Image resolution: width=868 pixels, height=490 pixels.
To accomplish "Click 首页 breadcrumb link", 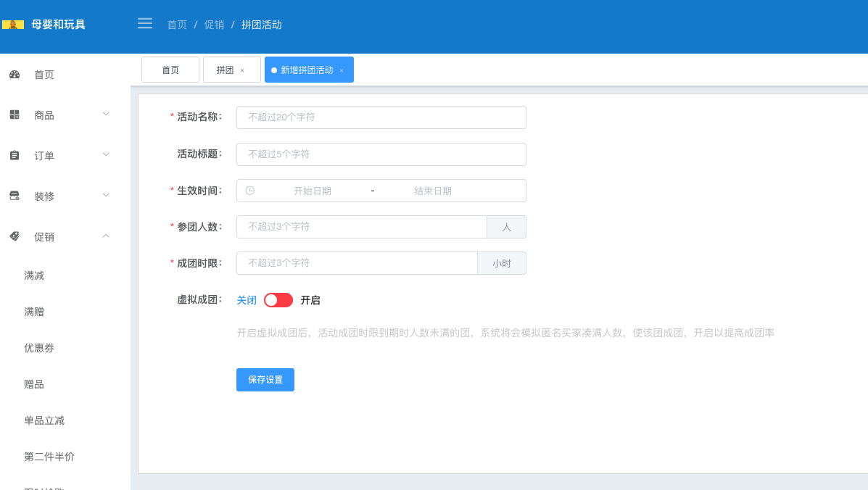I will 177,25.
